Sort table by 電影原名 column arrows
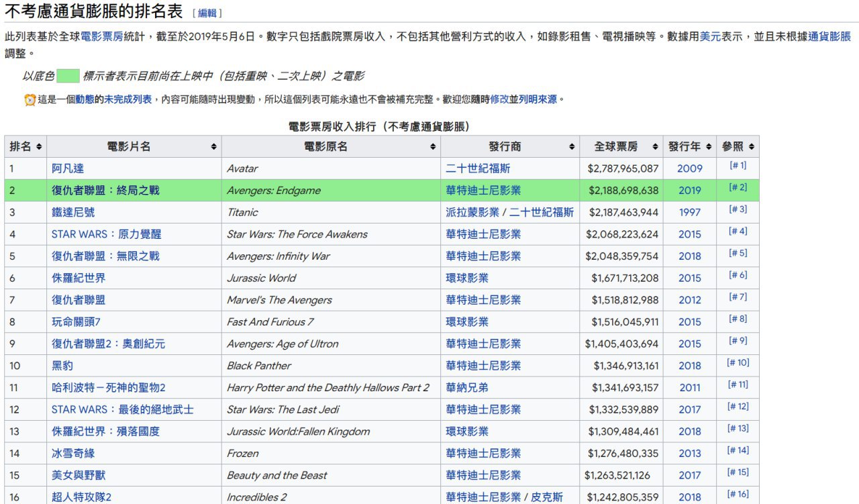 click(x=433, y=146)
